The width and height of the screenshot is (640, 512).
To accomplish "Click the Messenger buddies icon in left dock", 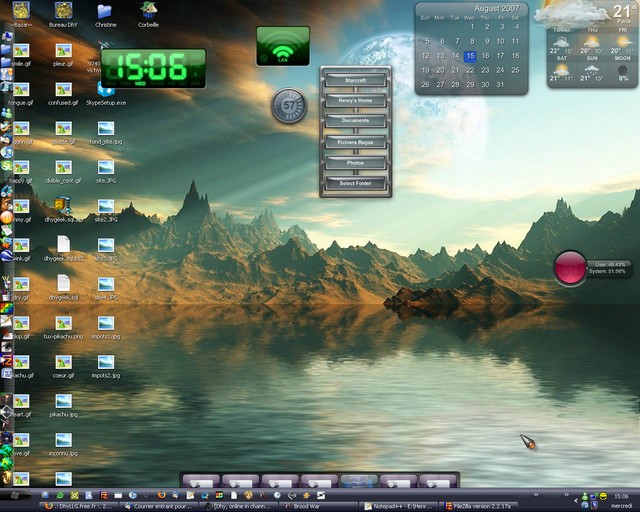I will click(6, 113).
